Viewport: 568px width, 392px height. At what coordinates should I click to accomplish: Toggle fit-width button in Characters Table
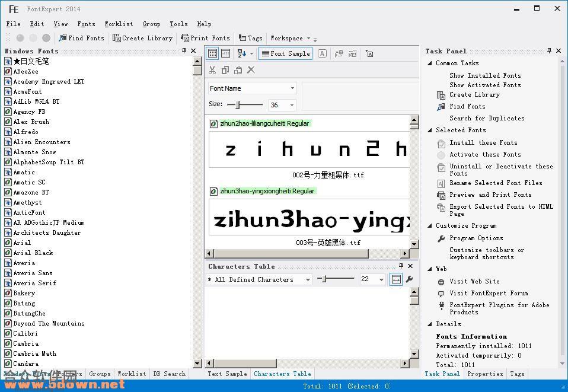[396, 279]
